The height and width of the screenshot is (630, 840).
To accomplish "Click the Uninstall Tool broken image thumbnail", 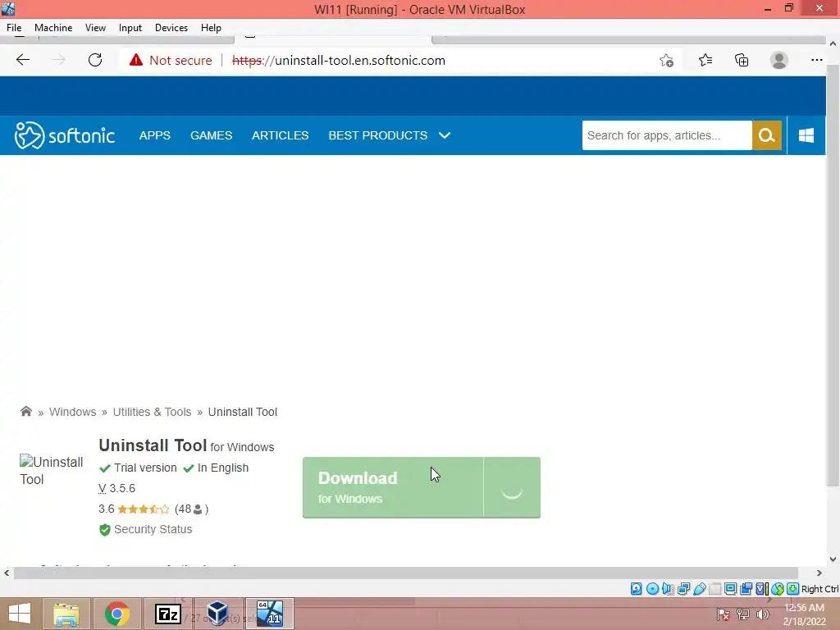I will tap(52, 470).
